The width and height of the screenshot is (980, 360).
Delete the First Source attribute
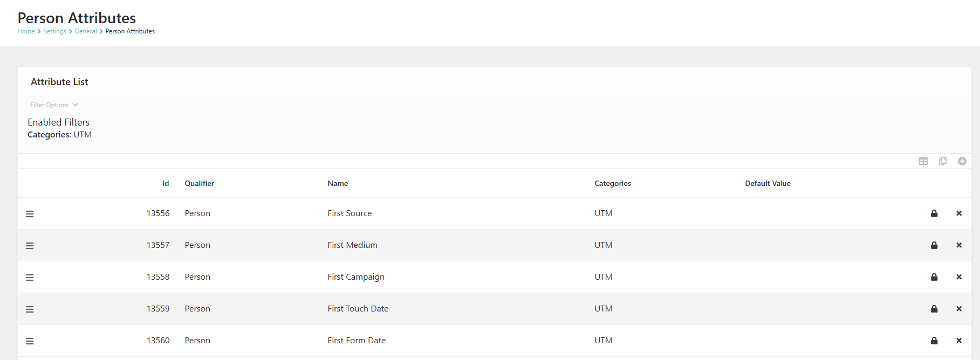(x=959, y=213)
